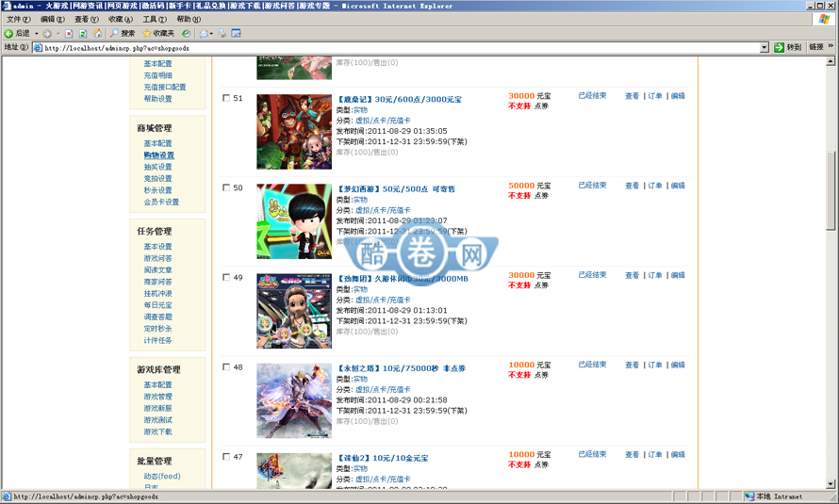Open 游戏下载 under 游戏库管理
Screen dimensions: 839x504
point(157,431)
